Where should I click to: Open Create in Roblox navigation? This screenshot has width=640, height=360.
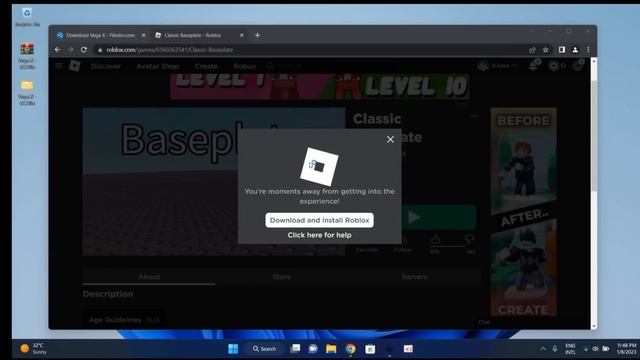206,66
